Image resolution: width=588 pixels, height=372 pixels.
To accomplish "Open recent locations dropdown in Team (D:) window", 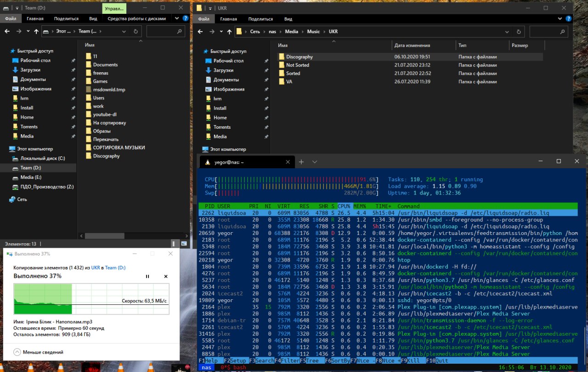I will [x=28, y=31].
